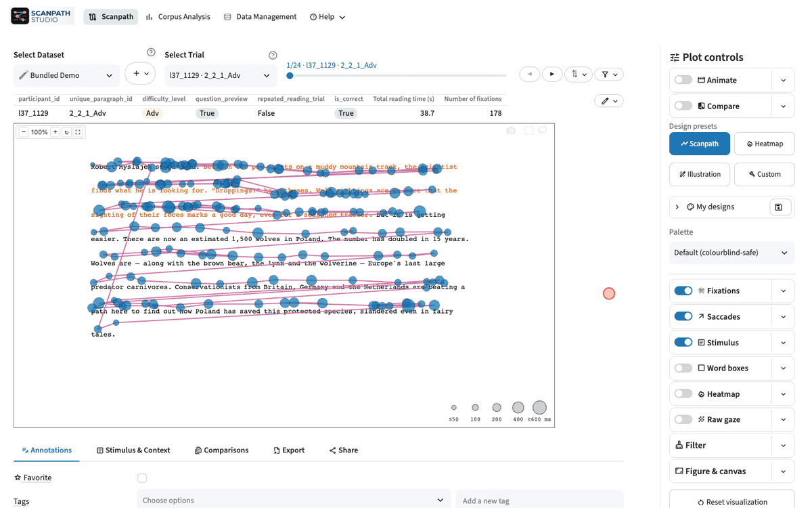Select the Scanpath design preset
This screenshot has width=812, height=508.
[700, 144]
